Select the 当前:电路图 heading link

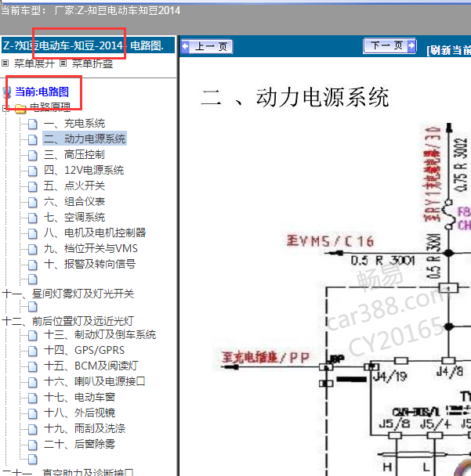pyautogui.click(x=42, y=92)
